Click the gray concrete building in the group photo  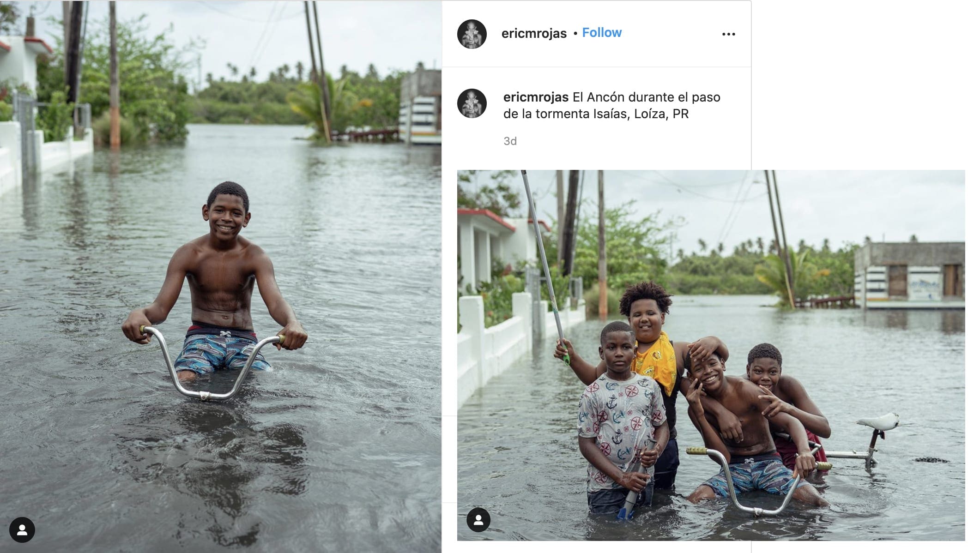coord(908,275)
